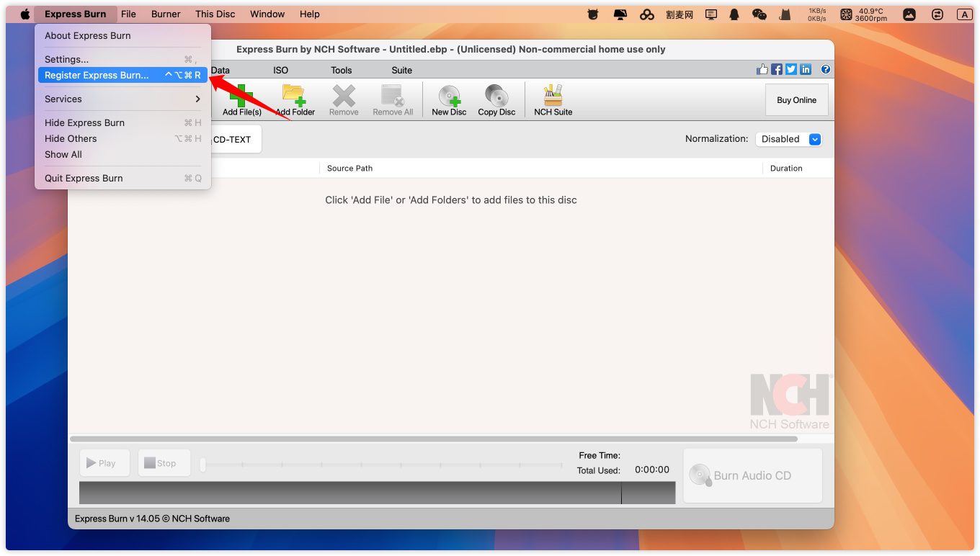The height and width of the screenshot is (556, 980).
Task: Click the LinkedIn share icon
Action: tap(806, 69)
